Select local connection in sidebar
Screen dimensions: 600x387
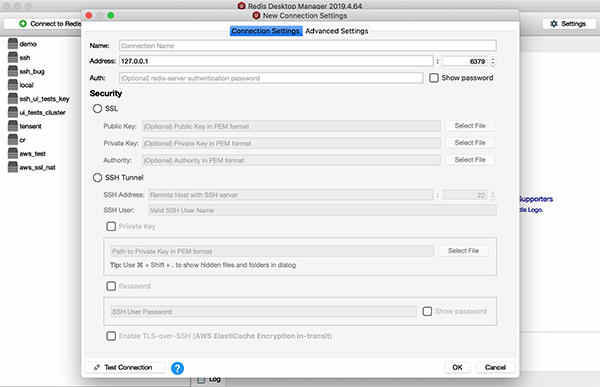click(x=26, y=85)
